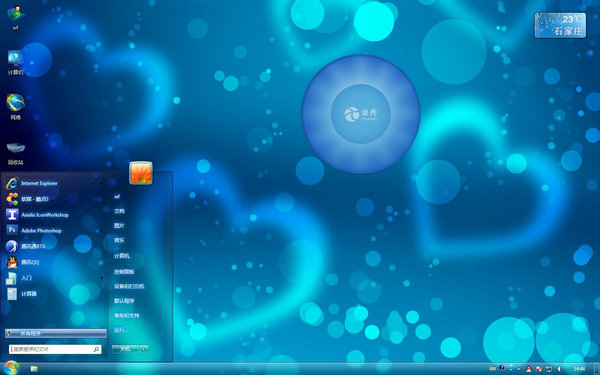Expand the Internet Explorer jump list arrow

pyautogui.click(x=101, y=183)
